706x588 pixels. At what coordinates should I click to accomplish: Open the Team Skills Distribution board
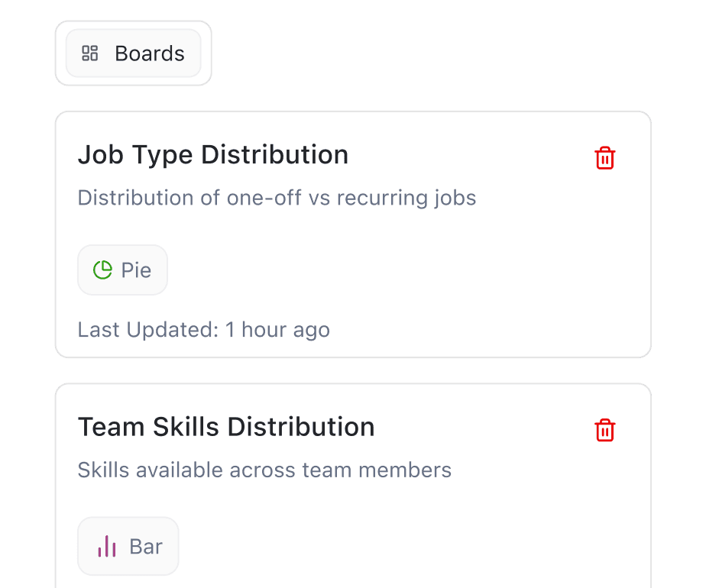click(x=226, y=427)
